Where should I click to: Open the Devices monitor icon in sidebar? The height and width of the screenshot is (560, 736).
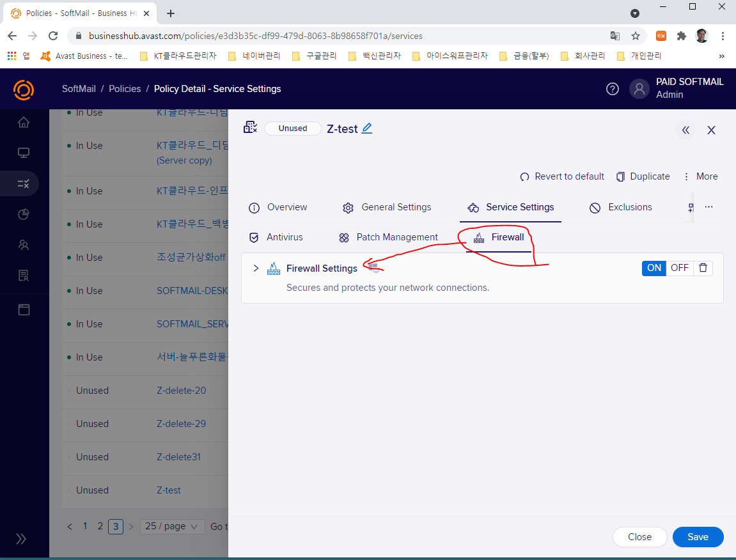(24, 153)
